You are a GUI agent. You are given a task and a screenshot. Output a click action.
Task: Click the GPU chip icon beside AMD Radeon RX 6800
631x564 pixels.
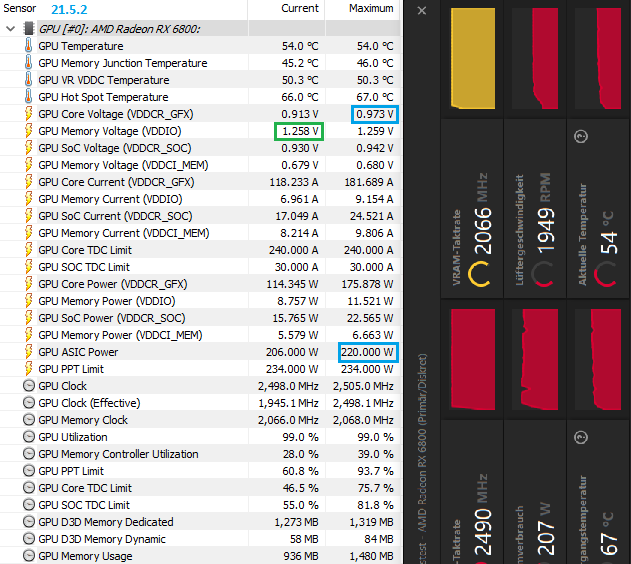29,29
